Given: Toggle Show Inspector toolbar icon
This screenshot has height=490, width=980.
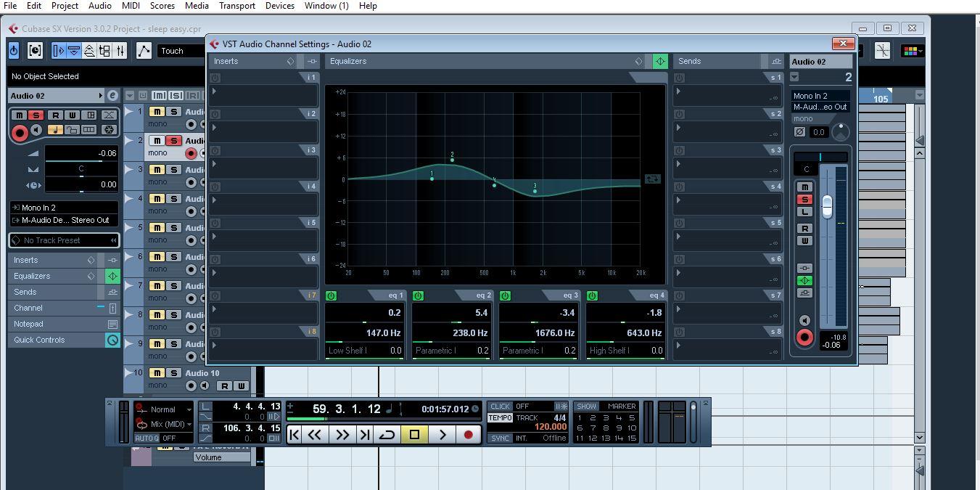Looking at the screenshot, I should tap(59, 50).
